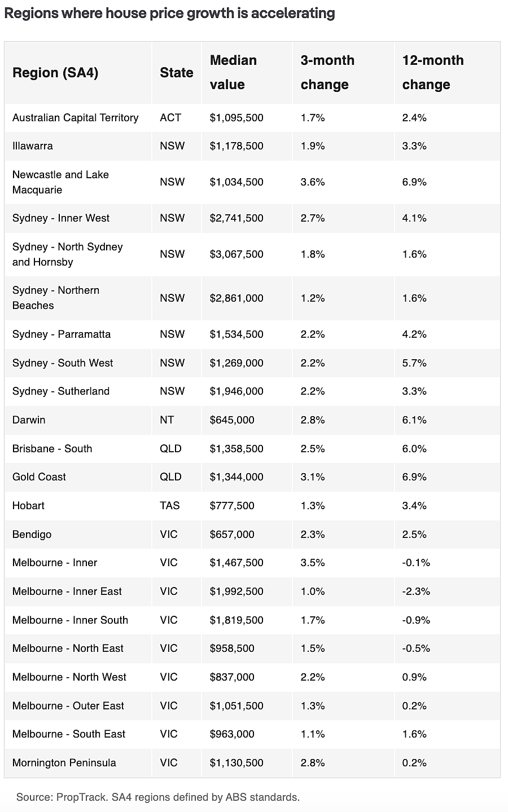The width and height of the screenshot is (508, 812).
Task: Select the State column header
Action: 177,73
